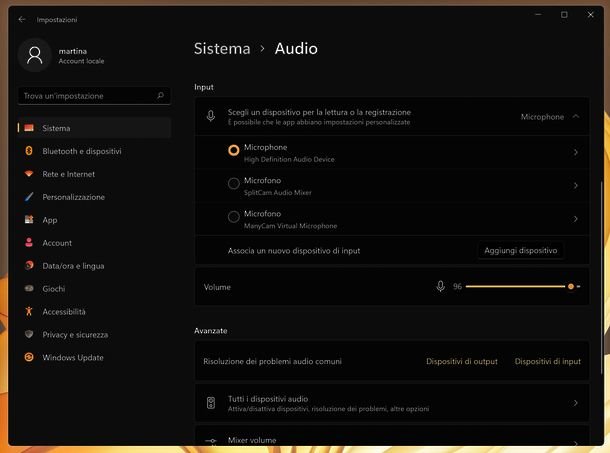
Task: Click the microphone icon beside Scegli un dispositivo
Action: coord(211,116)
